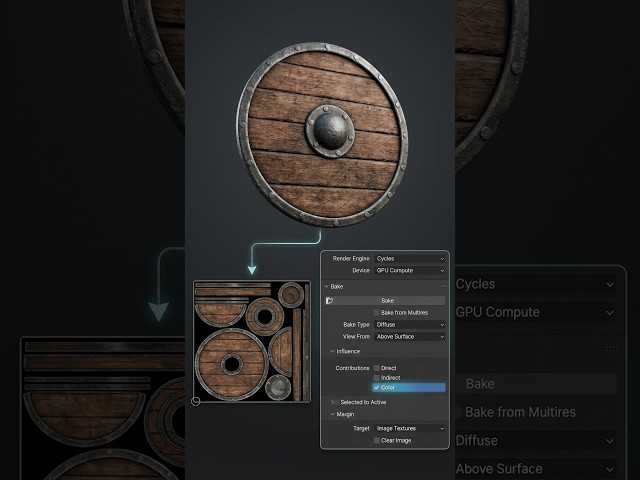Click the 'Render Engine' label text
The image size is (640, 480).
(x=351, y=259)
